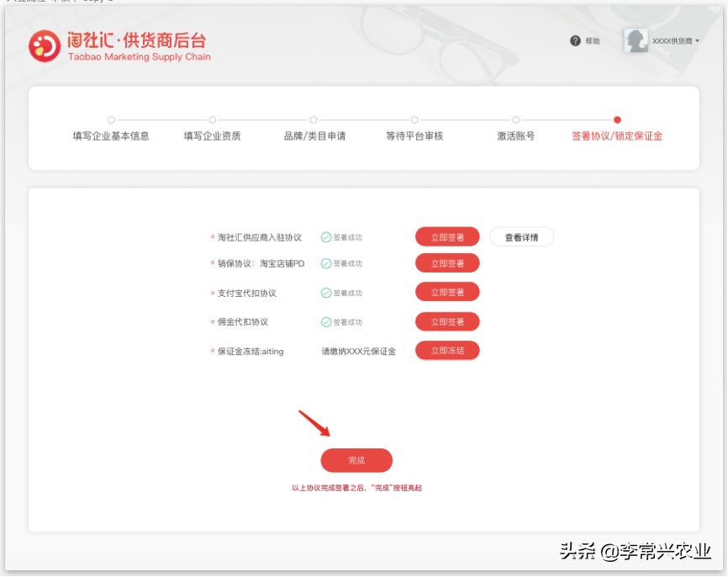Click 立即签署 for 消保协议
The width and height of the screenshot is (728, 577).
[x=447, y=263]
